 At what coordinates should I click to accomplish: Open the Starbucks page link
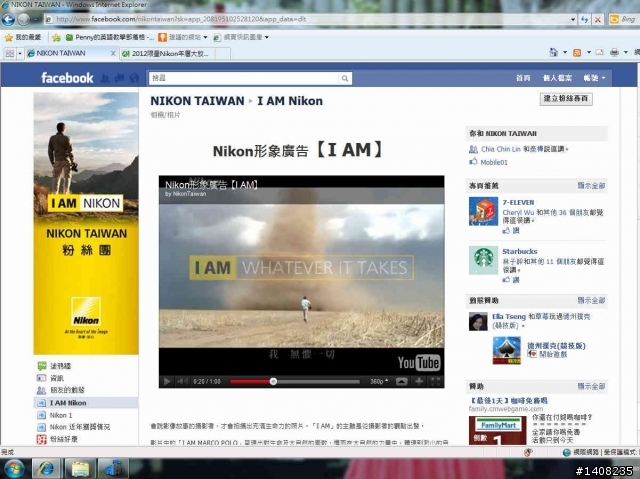click(x=520, y=251)
